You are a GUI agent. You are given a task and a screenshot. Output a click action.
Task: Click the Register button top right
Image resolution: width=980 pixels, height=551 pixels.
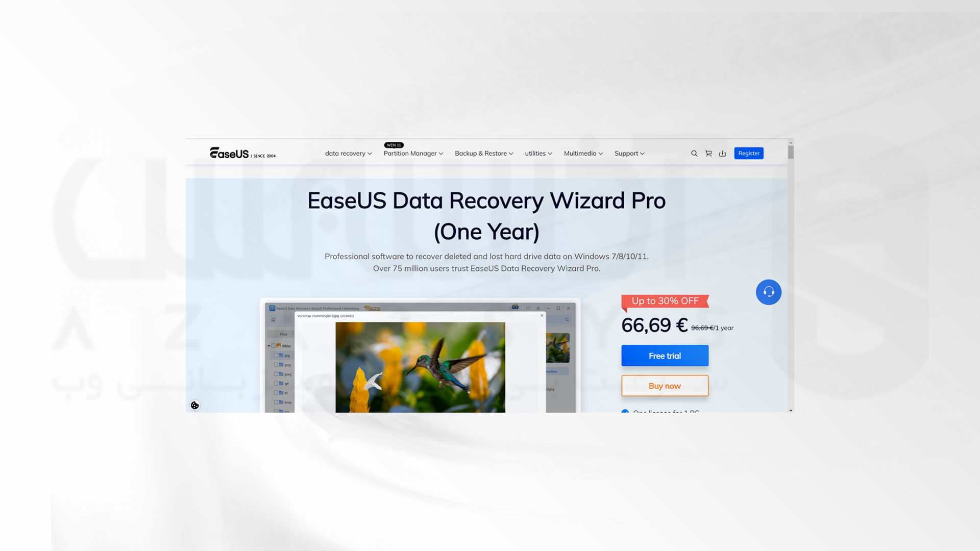coord(749,154)
